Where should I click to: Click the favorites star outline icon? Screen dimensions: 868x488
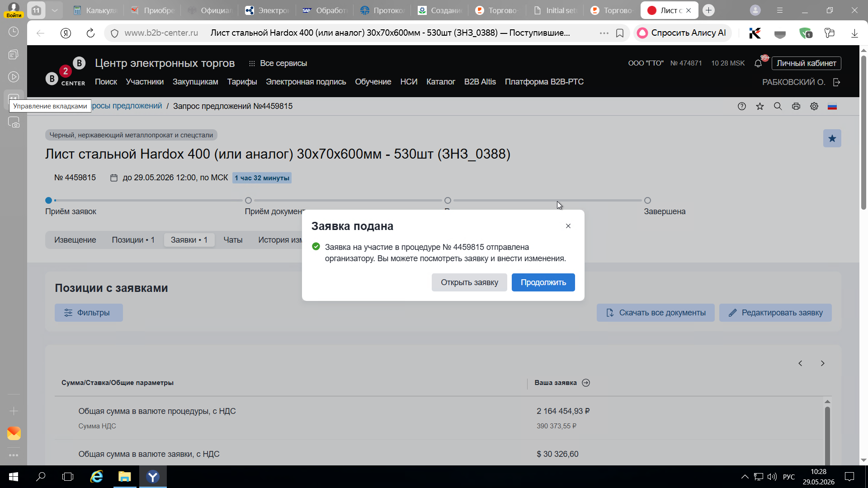pyautogui.click(x=760, y=106)
